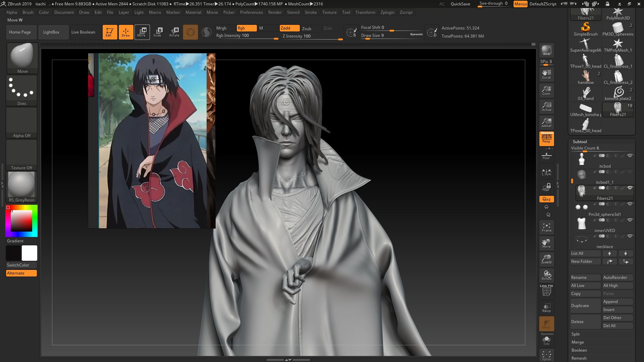Select the SimpleBrush tool icon
This screenshot has height=362, width=644.
point(585,29)
